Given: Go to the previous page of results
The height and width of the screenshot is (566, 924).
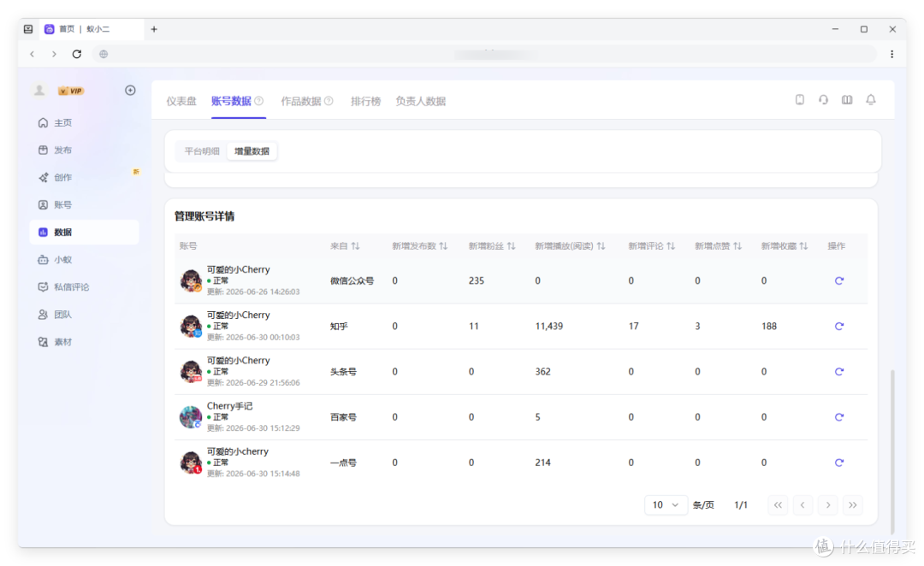Looking at the screenshot, I should click(803, 504).
